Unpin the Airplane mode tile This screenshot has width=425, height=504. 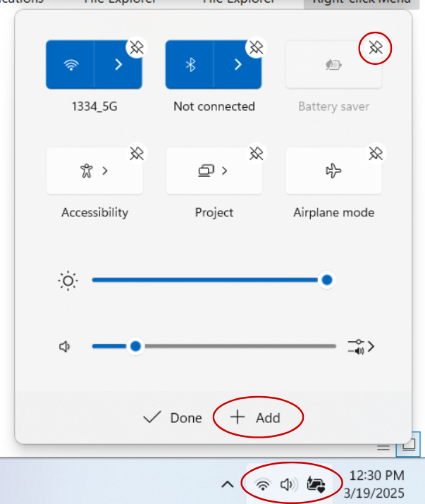pyautogui.click(x=375, y=154)
